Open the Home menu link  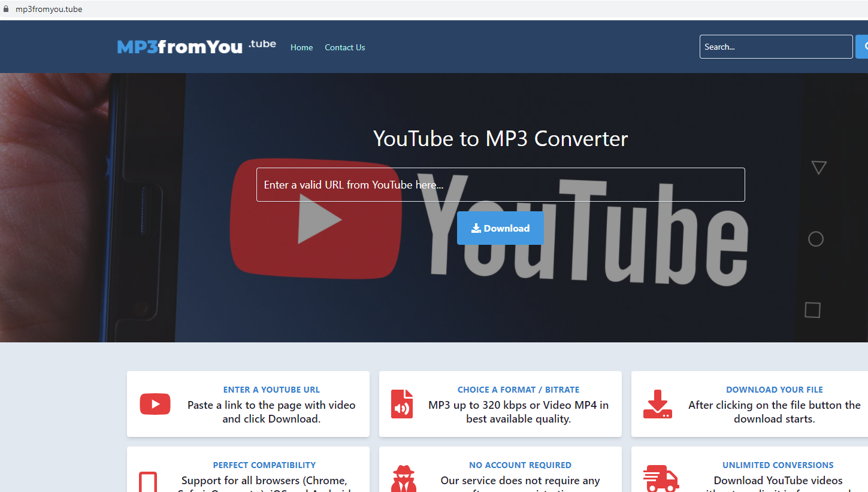[x=301, y=47]
